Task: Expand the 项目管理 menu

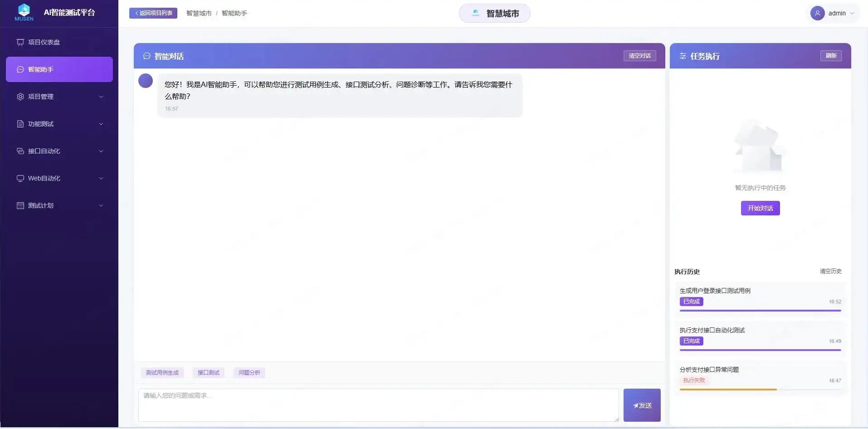Action: (x=59, y=97)
